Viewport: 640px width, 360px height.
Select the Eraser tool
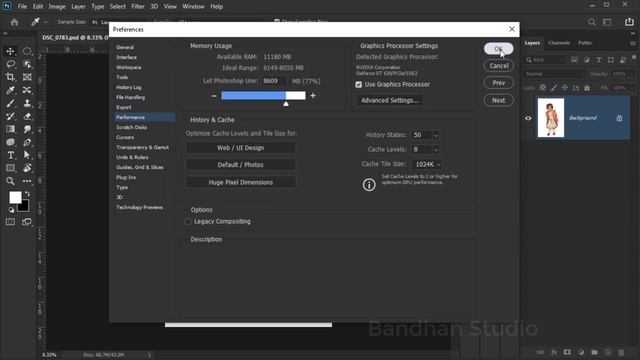[x=27, y=116]
